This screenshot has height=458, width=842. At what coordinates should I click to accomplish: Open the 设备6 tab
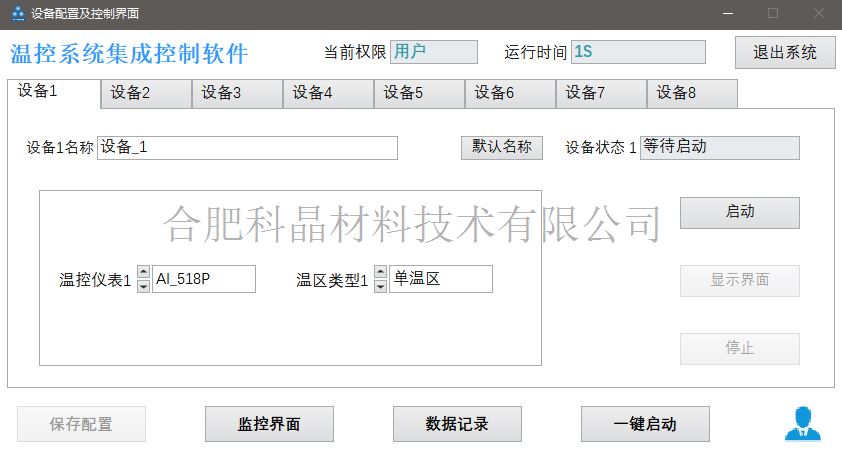click(x=510, y=93)
